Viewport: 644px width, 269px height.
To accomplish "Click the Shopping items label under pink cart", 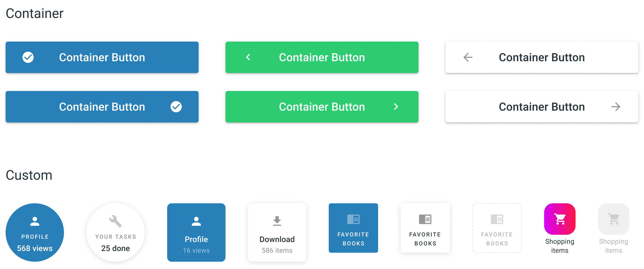I will (560, 246).
